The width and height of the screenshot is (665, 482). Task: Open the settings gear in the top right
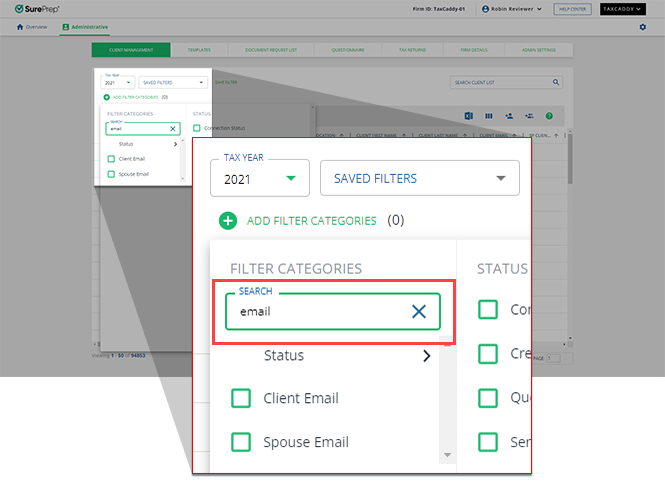click(x=642, y=27)
